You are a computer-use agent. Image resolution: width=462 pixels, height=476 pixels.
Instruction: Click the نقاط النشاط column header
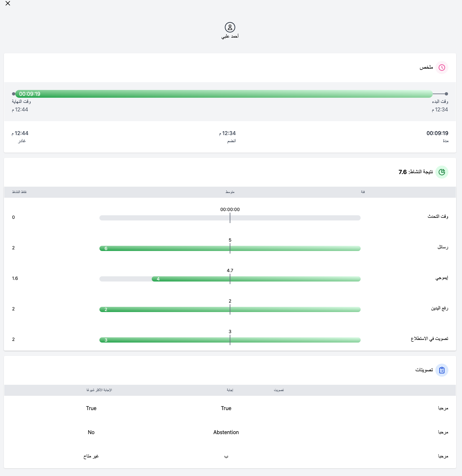point(19,192)
